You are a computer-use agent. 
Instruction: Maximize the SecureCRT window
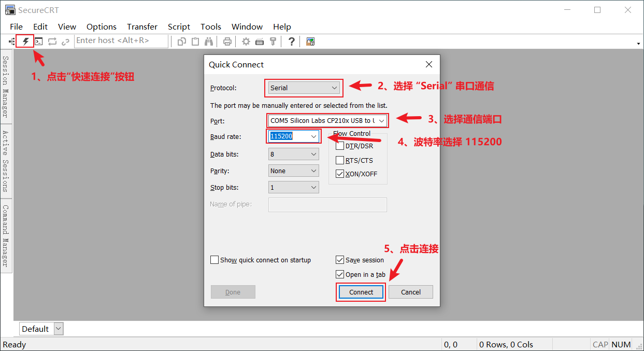tap(597, 10)
